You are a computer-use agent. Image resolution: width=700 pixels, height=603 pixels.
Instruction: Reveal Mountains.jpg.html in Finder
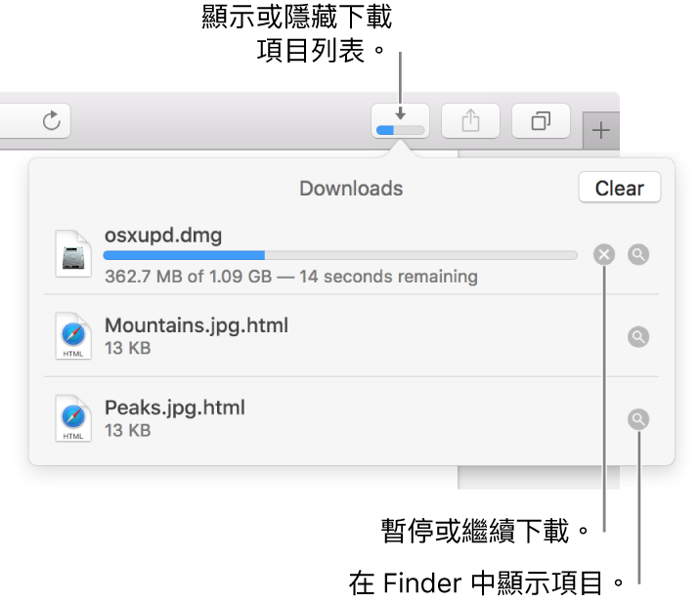coord(638,336)
